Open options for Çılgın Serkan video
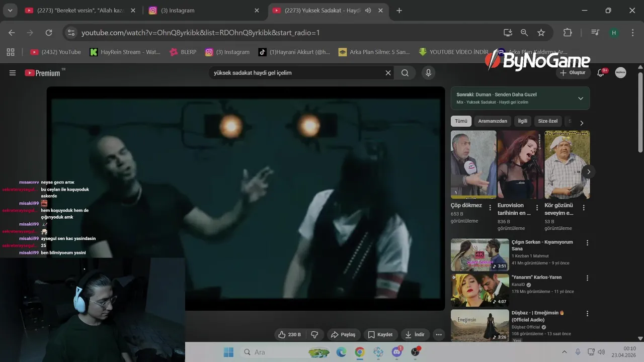Viewport: 644px width, 362px height. coord(587,243)
